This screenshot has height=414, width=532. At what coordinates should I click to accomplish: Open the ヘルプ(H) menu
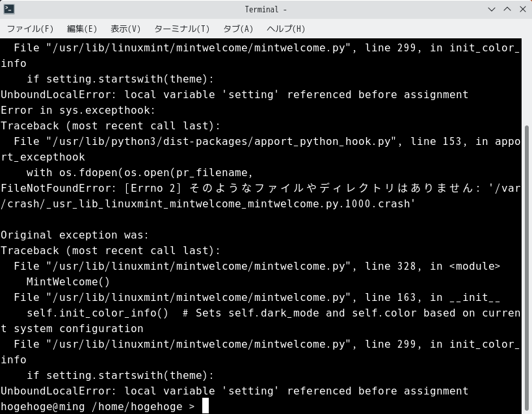[x=286, y=29]
